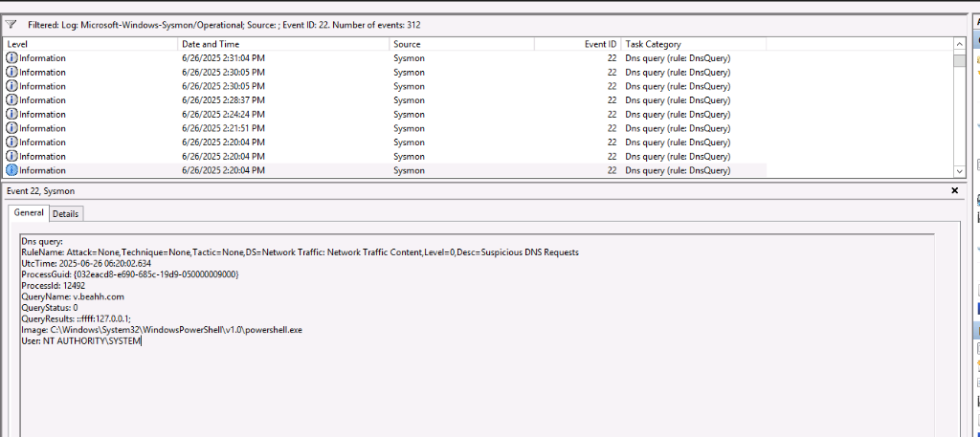Sort events by Level column header
980x437 pixels.
(x=91, y=44)
